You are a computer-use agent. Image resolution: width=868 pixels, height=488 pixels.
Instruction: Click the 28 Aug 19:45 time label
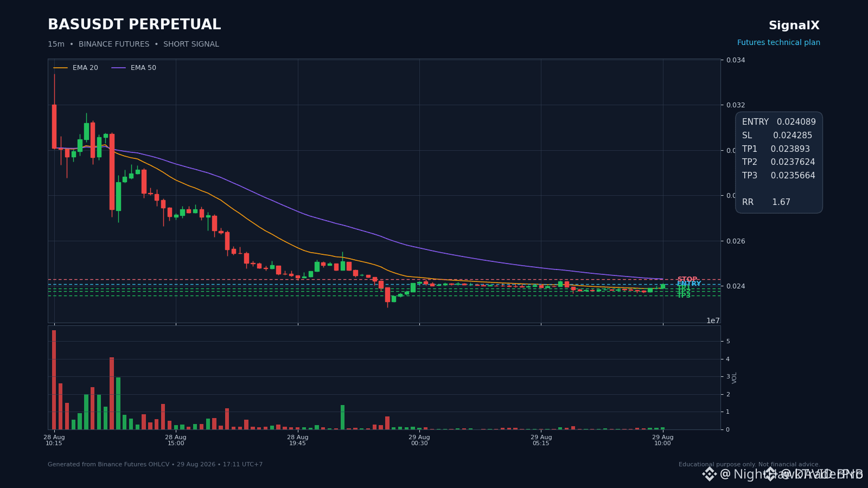click(298, 440)
